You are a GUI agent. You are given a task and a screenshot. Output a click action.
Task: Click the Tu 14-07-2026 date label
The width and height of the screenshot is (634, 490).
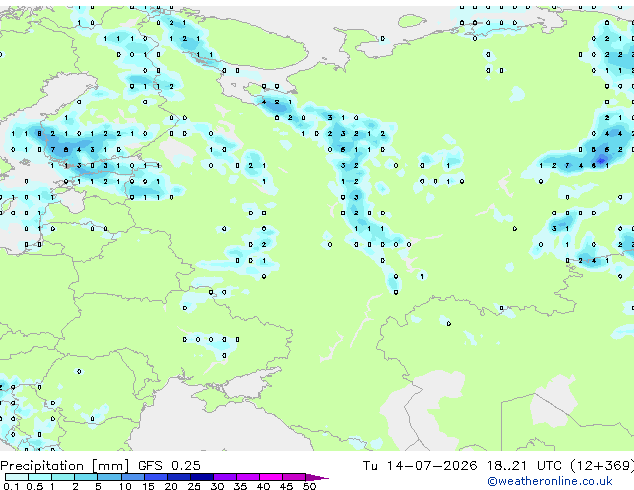(x=420, y=466)
